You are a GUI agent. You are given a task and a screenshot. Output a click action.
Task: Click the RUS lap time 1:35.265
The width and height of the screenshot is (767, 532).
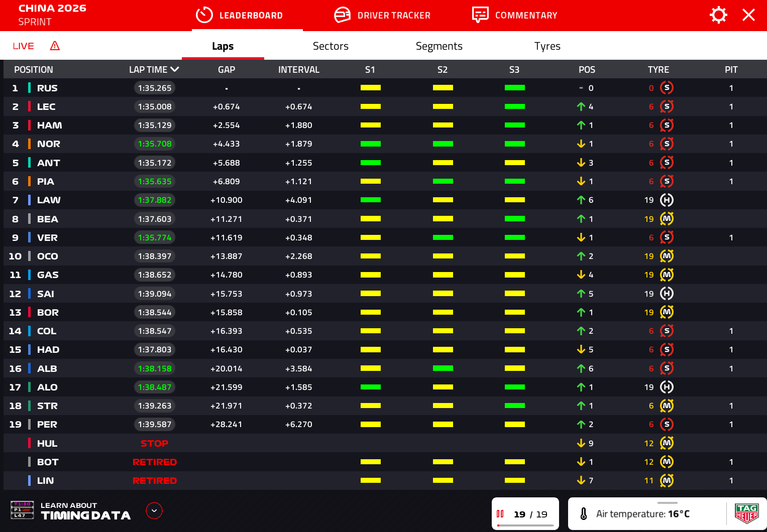pyautogui.click(x=155, y=88)
